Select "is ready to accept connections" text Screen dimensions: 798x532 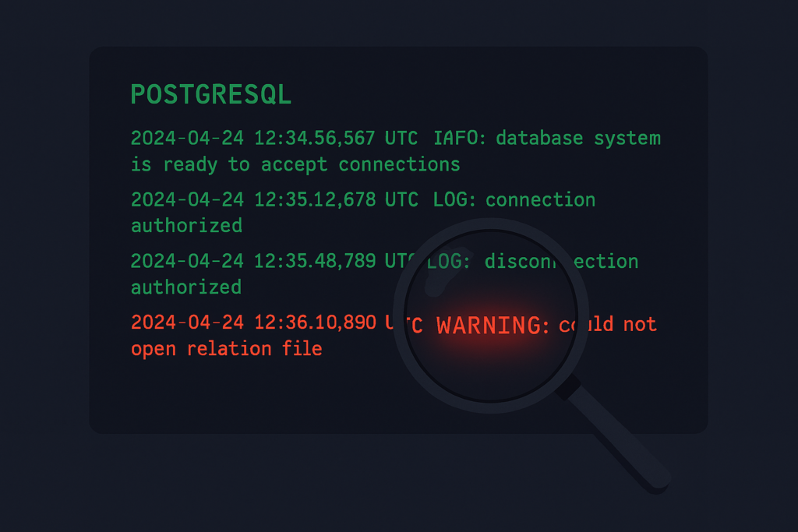point(295,164)
